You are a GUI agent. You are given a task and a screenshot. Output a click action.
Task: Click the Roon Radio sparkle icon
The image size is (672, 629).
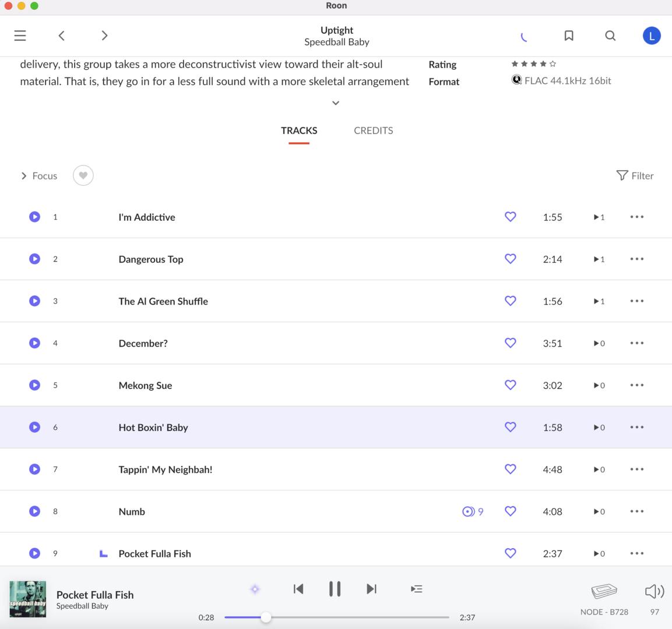click(255, 589)
